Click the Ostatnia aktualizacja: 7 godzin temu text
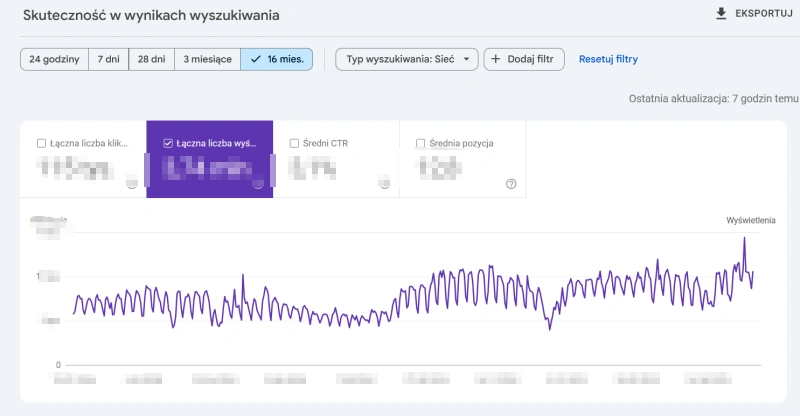 coord(713,99)
